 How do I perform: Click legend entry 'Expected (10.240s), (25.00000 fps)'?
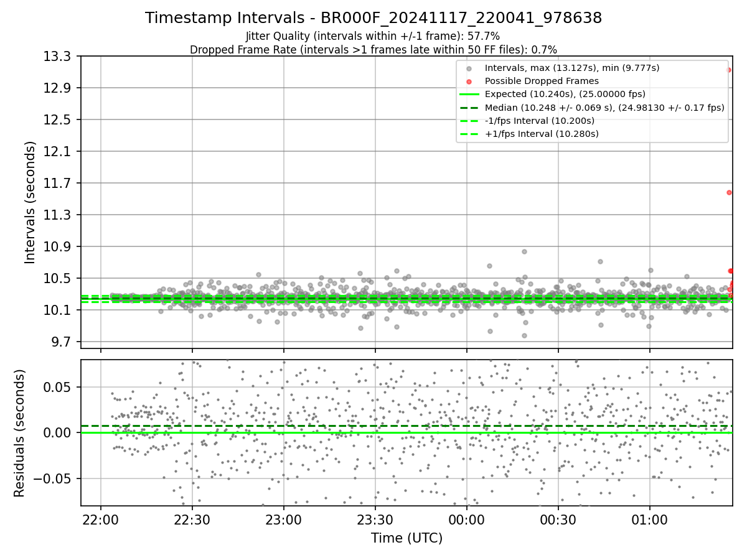(565, 94)
